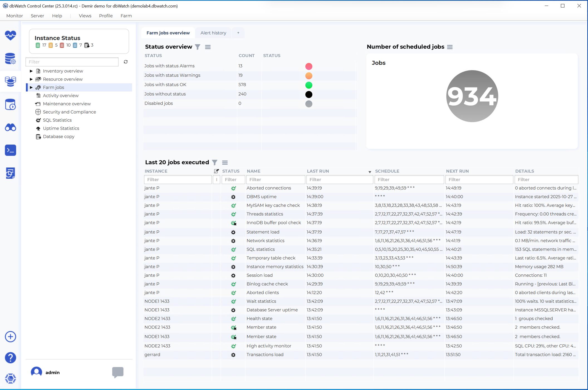Click the plus button to add tab

click(238, 33)
